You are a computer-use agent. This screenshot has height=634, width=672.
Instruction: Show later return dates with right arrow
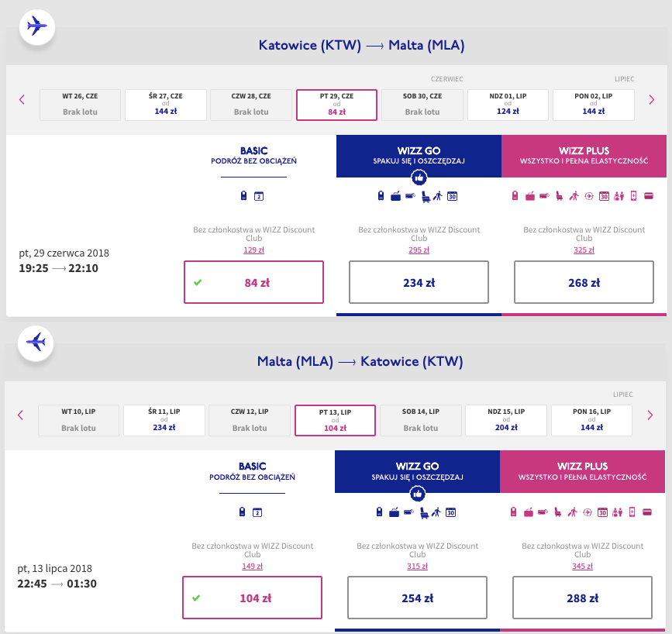click(650, 415)
